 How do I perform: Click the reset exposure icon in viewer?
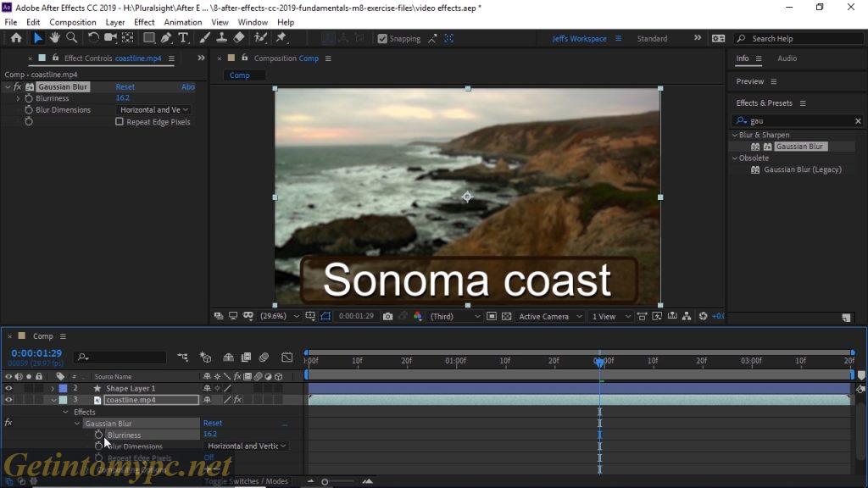pos(703,317)
